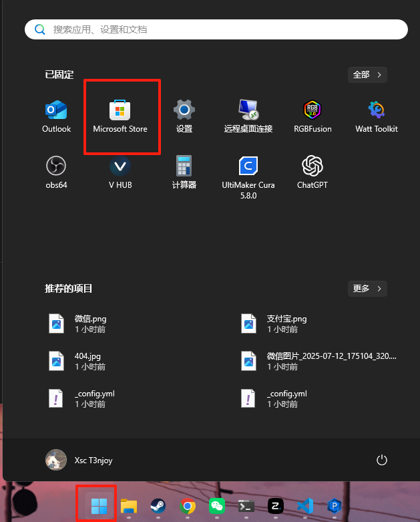Expand 全部 all apps list
Viewport: 420px width, 522px height.
point(367,75)
